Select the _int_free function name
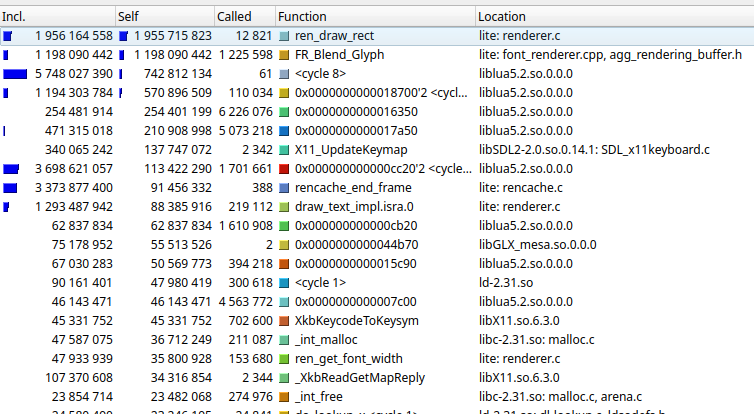Screen dimensions: 754x414 point(318,397)
